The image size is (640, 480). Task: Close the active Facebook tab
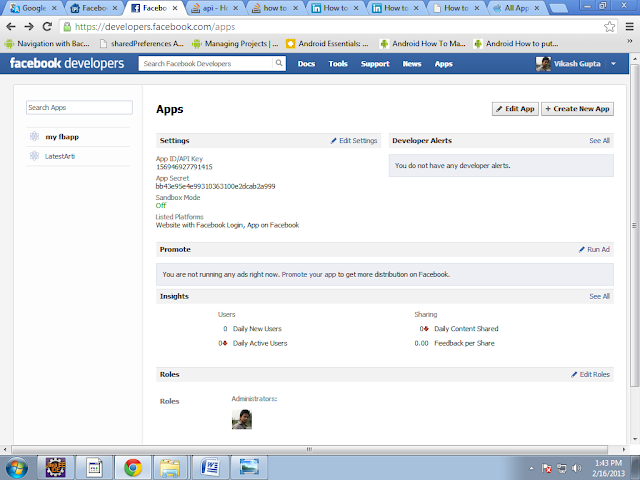pyautogui.click(x=175, y=8)
